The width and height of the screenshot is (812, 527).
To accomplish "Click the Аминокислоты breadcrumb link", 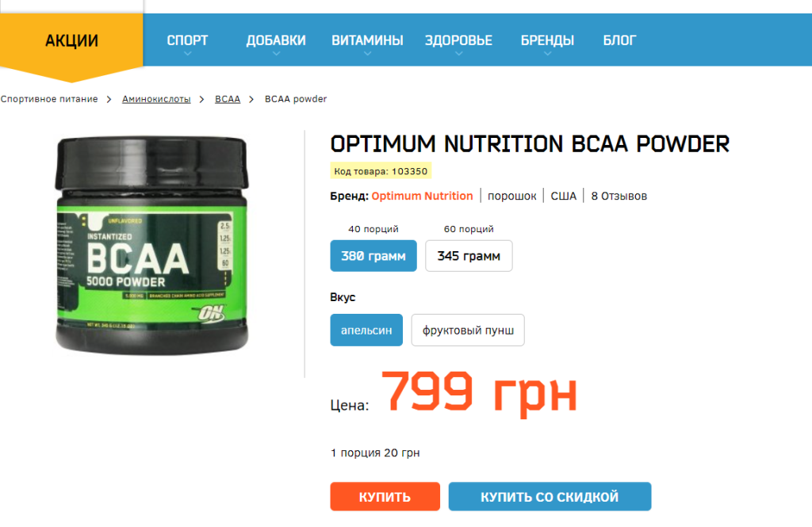I will coord(156,99).
